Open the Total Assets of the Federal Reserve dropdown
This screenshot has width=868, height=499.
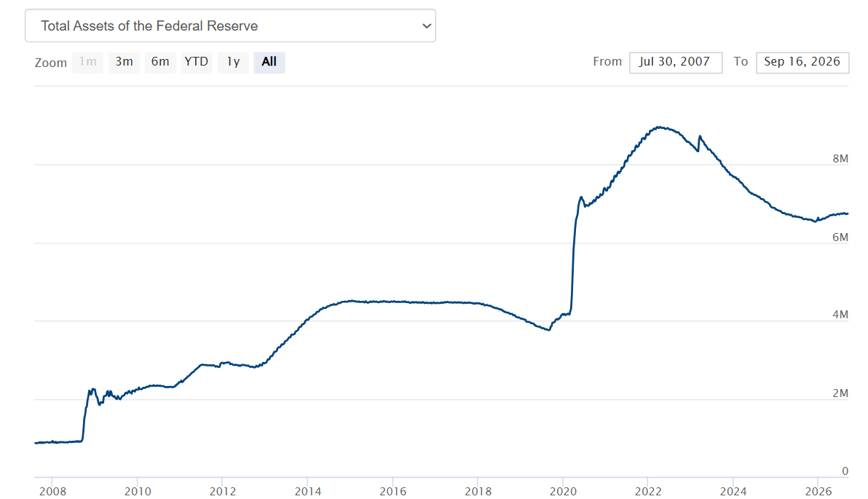coord(230,25)
